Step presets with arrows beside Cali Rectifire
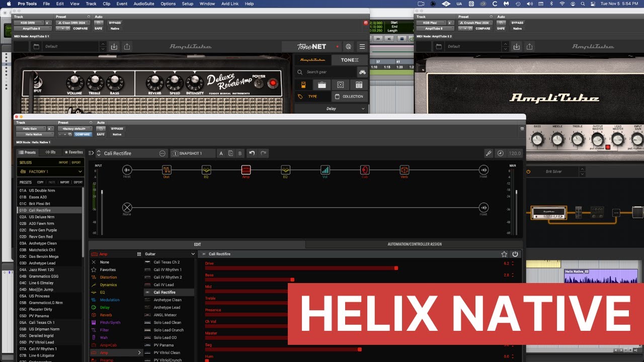644x362 pixels. tap(99, 153)
